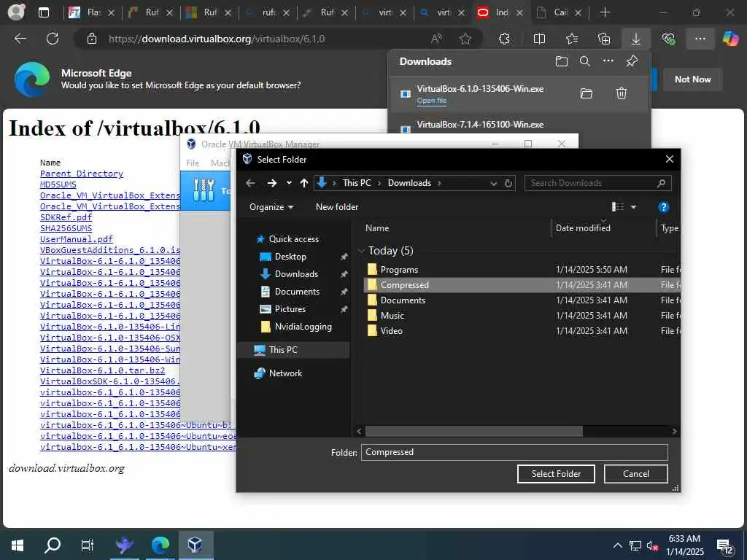
Task: Dismiss default browser prompt with Not Now
Action: pyautogui.click(x=693, y=79)
